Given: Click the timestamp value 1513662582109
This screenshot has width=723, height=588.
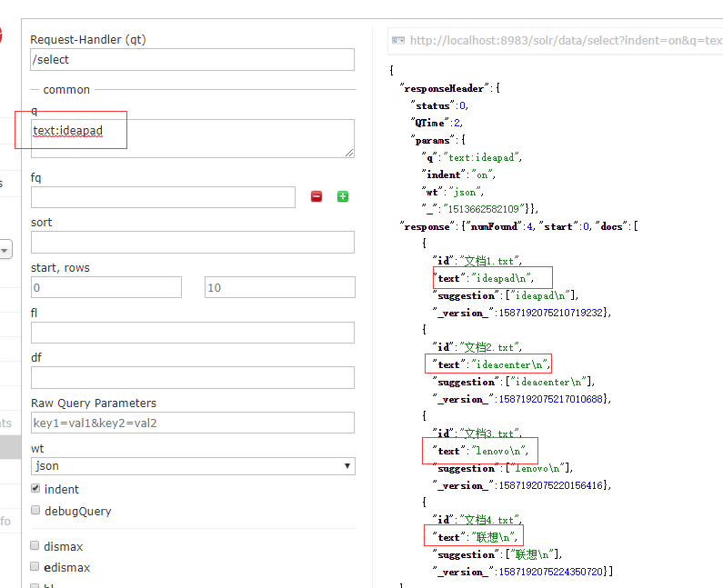Looking at the screenshot, I should point(484,209).
